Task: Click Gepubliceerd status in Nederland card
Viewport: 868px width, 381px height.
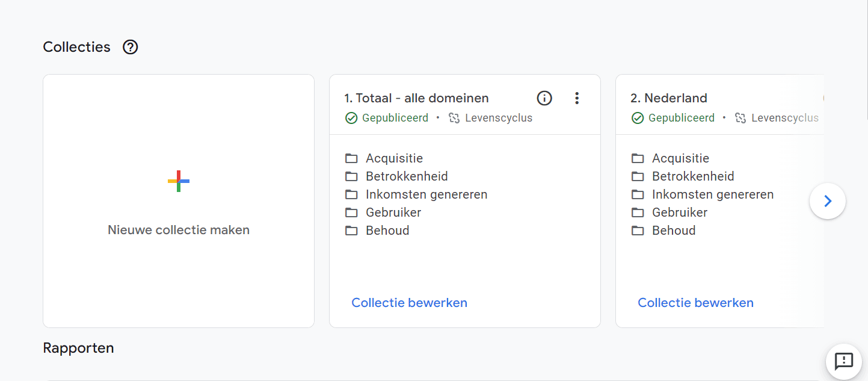Action: pyautogui.click(x=682, y=118)
